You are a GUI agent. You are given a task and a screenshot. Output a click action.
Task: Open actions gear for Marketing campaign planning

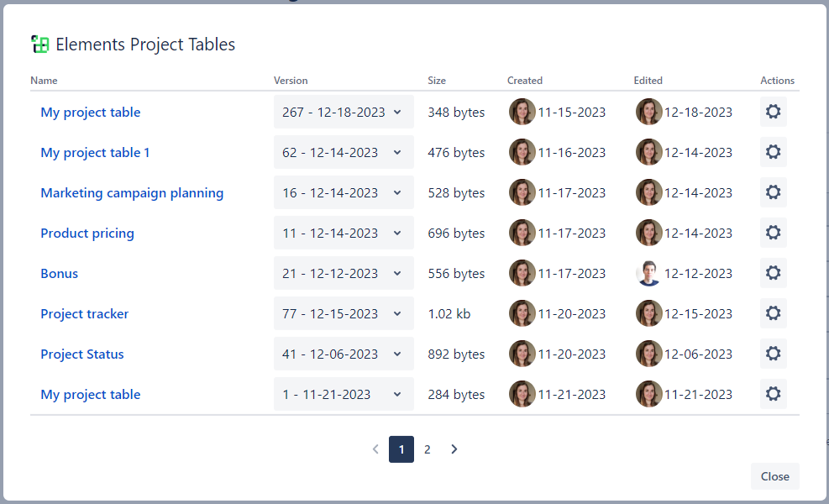(773, 192)
